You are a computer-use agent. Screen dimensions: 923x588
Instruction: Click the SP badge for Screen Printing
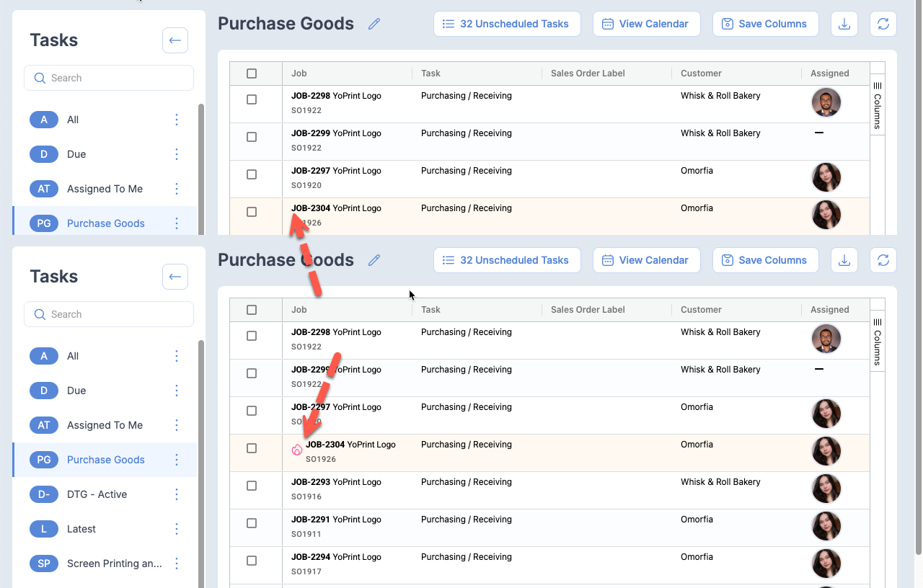44,563
